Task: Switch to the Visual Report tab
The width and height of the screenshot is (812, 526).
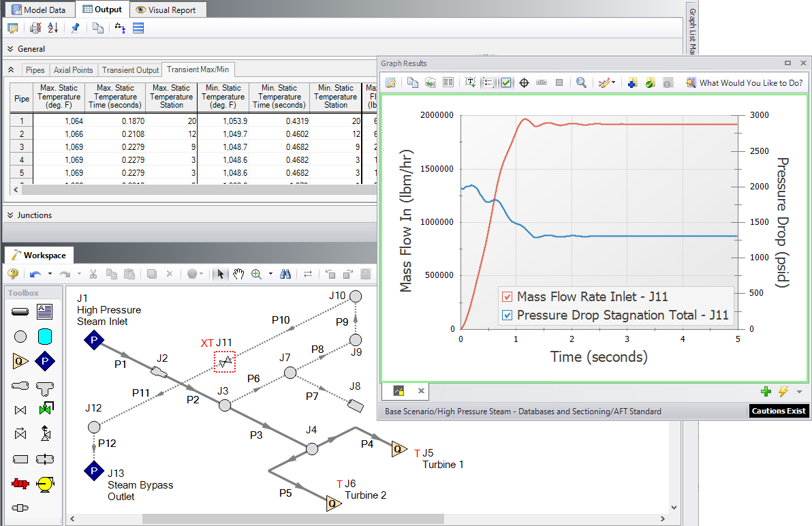Action: point(166,10)
